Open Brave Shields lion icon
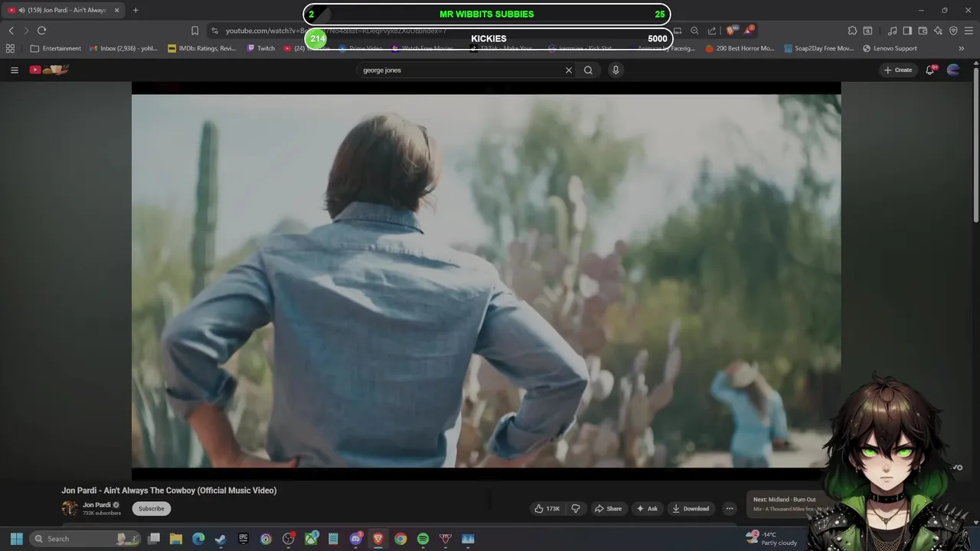 tap(730, 31)
